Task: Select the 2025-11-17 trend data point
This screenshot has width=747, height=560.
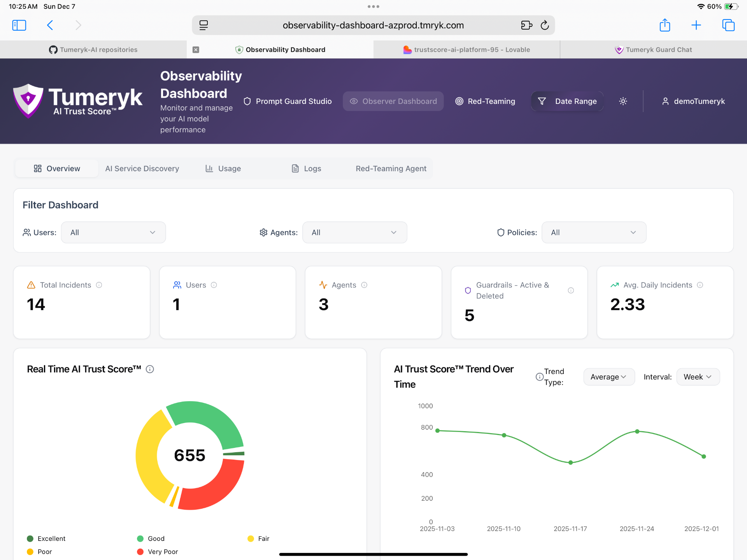Action: pos(570,463)
